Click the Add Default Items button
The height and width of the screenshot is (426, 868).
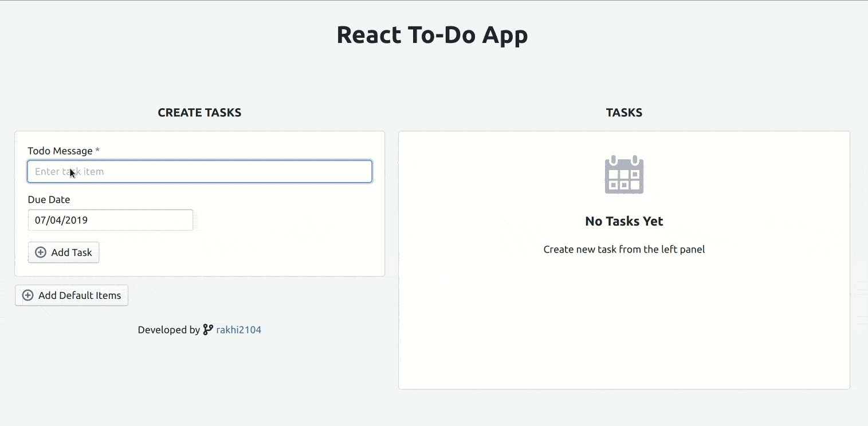pos(72,295)
